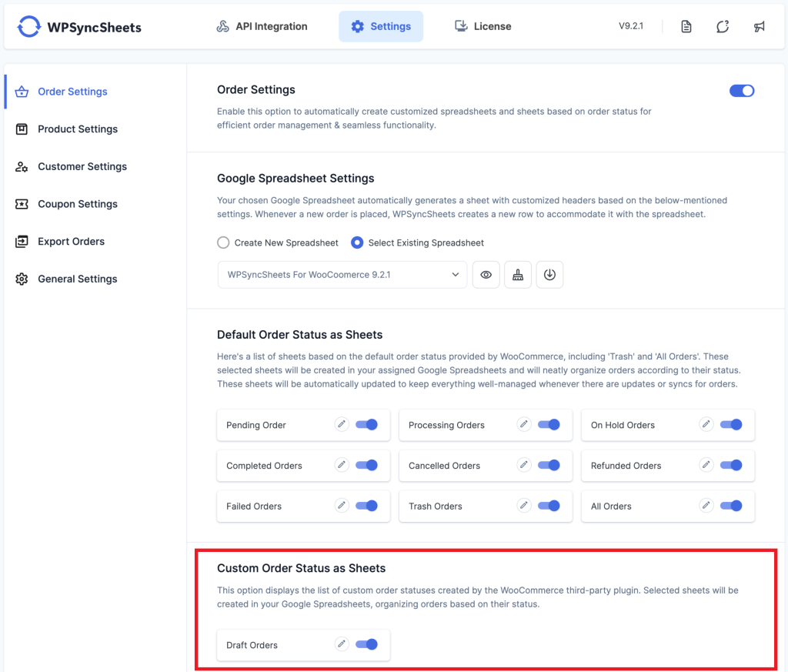This screenshot has height=672, width=788.
Task: Click the V9.2.1 version label
Action: pos(631,26)
